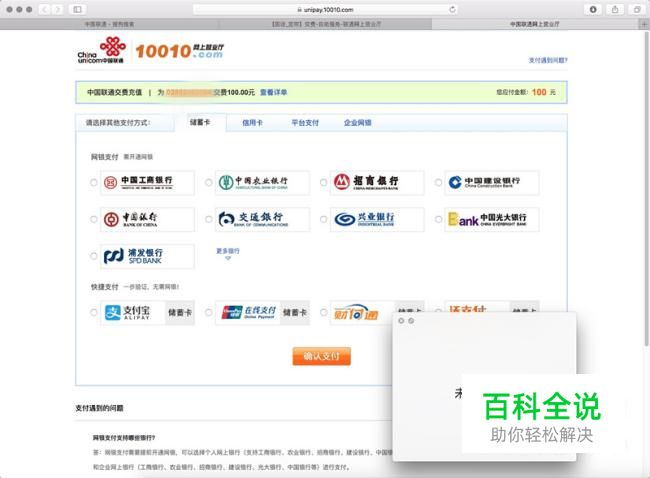
Task: Switch to the 储蓄卡 tab
Action: [x=200, y=122]
